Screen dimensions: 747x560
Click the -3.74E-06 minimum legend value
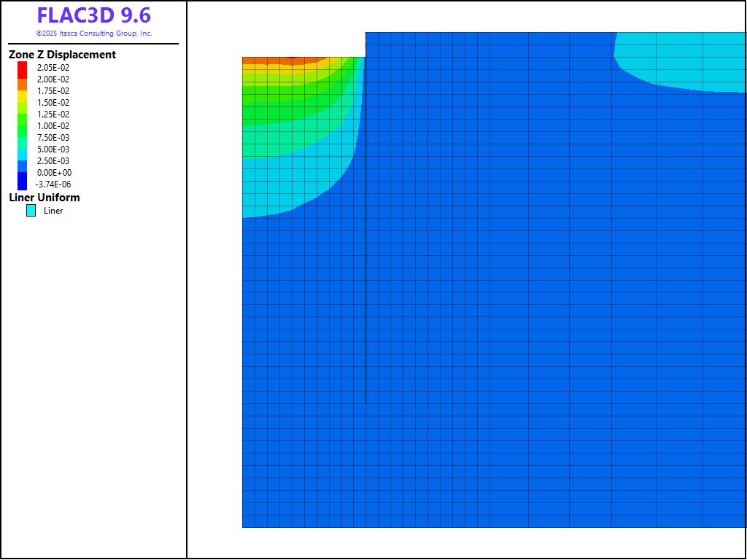coord(53,184)
